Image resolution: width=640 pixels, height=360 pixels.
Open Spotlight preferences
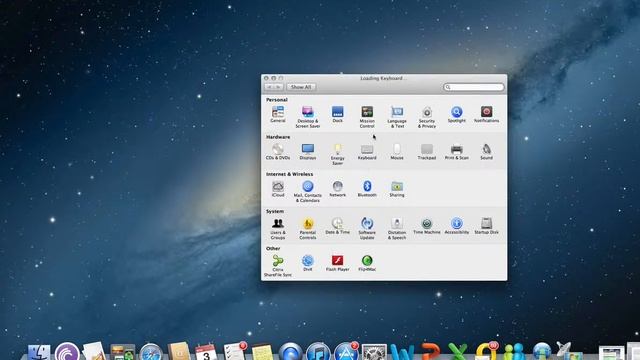point(456,114)
